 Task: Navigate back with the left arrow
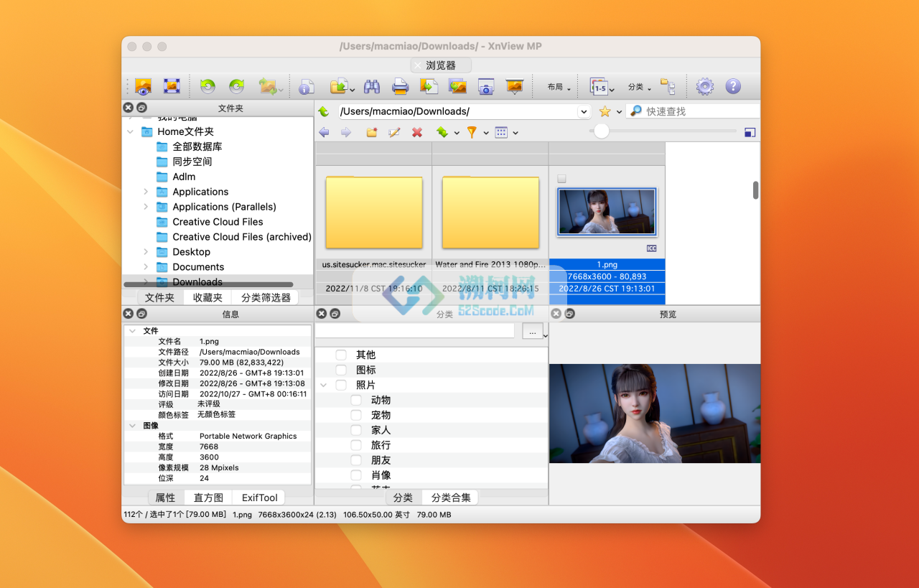324,132
